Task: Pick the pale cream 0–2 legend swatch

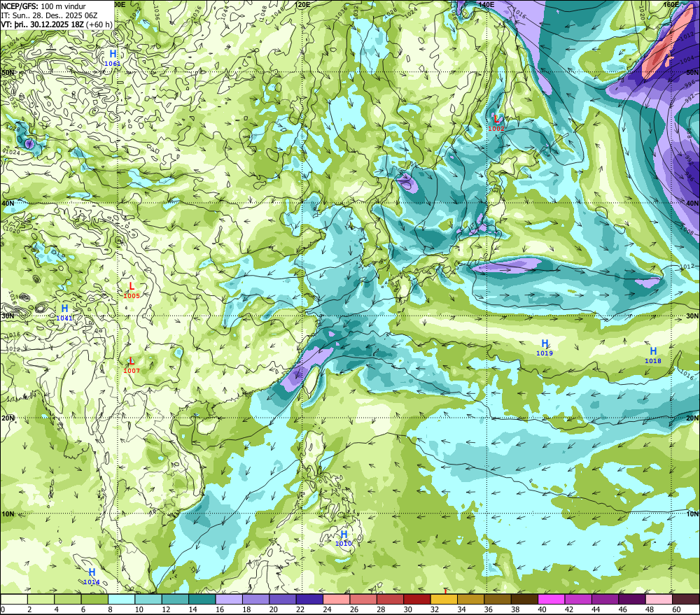Action: (14, 599)
